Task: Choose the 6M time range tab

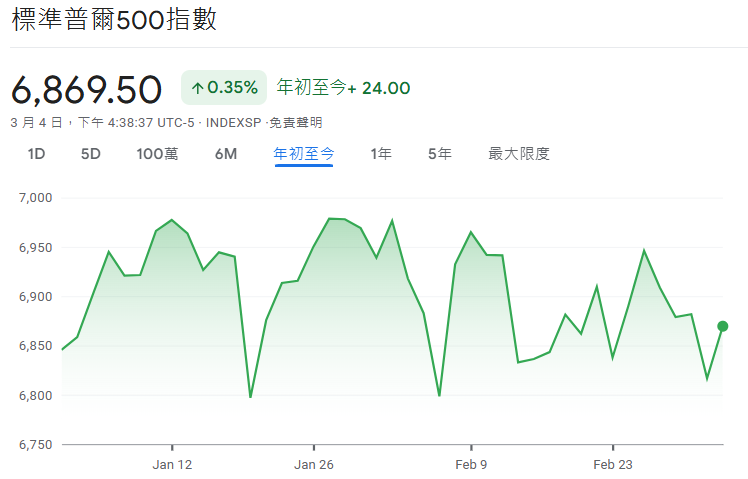Action: [x=226, y=154]
